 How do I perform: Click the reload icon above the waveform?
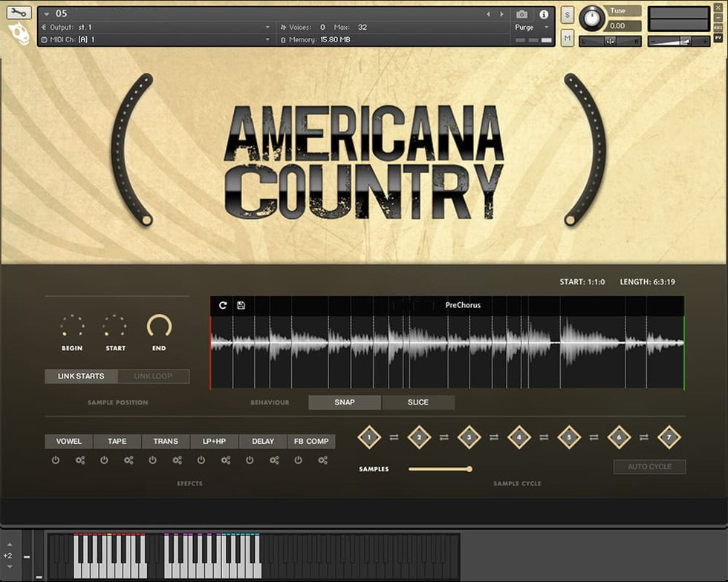coord(223,305)
